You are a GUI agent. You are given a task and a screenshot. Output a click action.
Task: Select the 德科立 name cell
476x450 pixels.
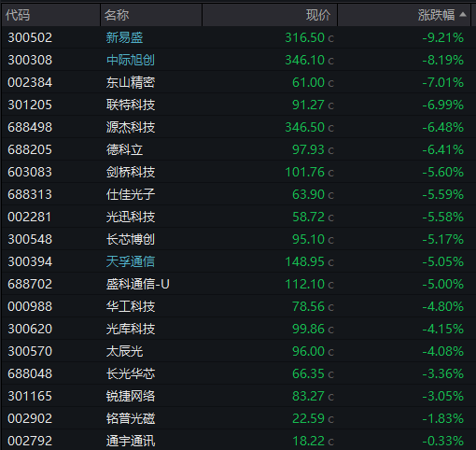pyautogui.click(x=124, y=149)
